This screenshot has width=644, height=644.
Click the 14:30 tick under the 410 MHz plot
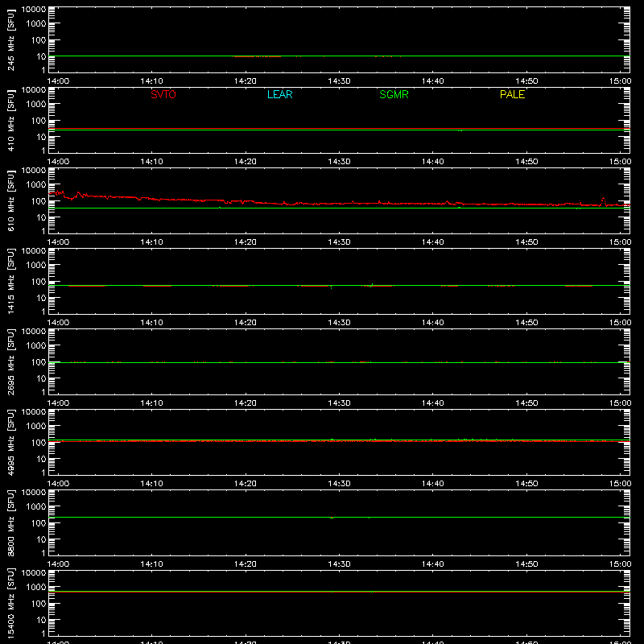339,162
